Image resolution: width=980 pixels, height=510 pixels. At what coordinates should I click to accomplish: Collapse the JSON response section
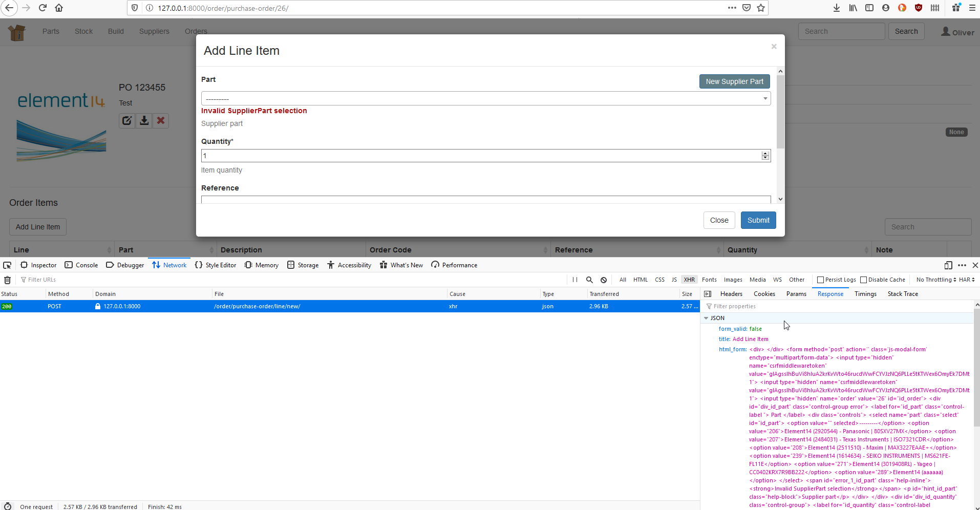tap(707, 318)
